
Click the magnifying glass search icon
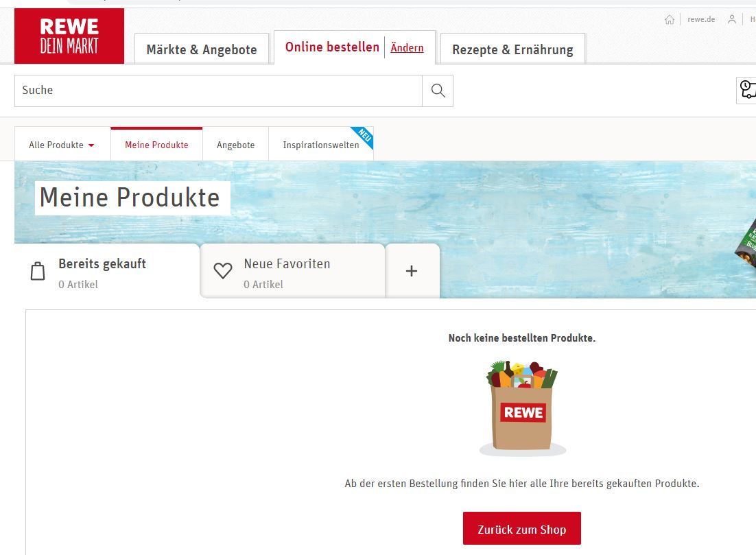[x=438, y=91]
